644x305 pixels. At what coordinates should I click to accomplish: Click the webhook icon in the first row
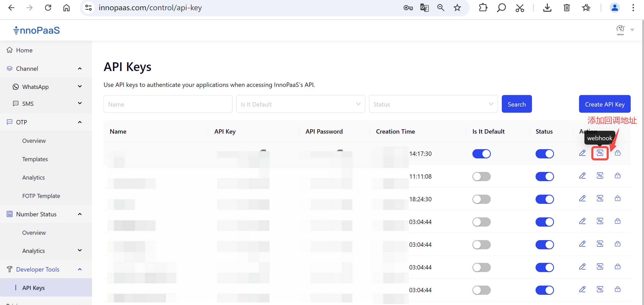pos(600,153)
